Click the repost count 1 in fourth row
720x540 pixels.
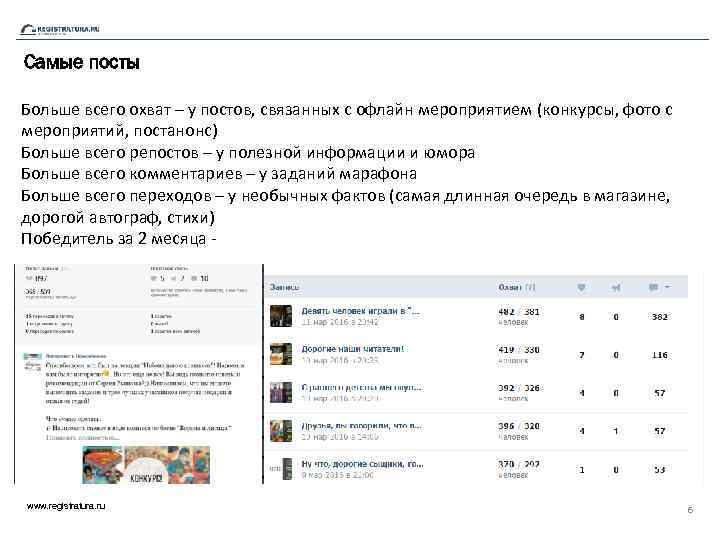click(616, 431)
